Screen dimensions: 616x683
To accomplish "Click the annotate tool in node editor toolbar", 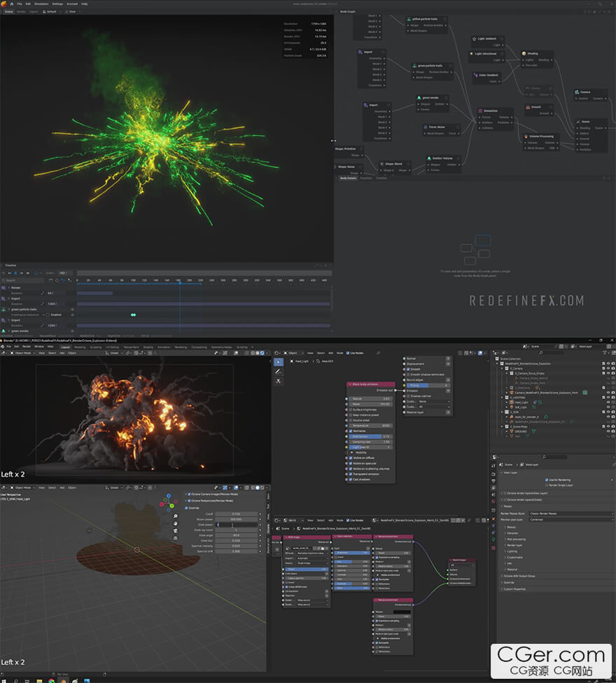I will [279, 372].
